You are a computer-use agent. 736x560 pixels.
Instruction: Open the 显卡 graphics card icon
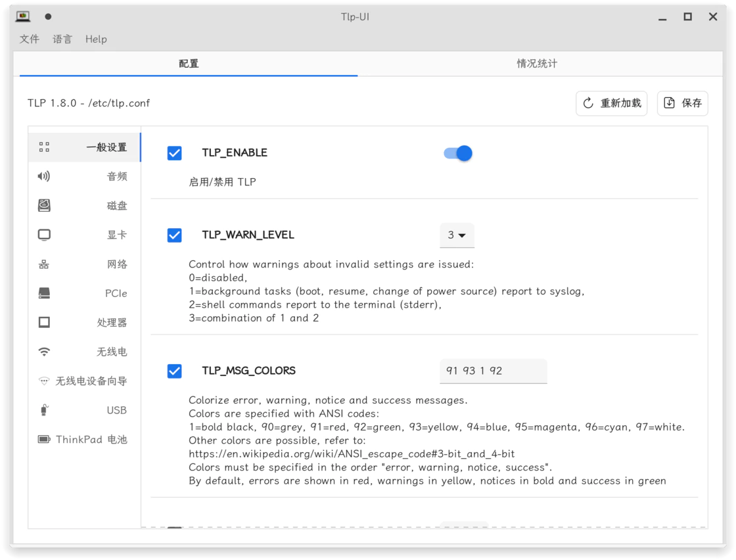click(44, 235)
